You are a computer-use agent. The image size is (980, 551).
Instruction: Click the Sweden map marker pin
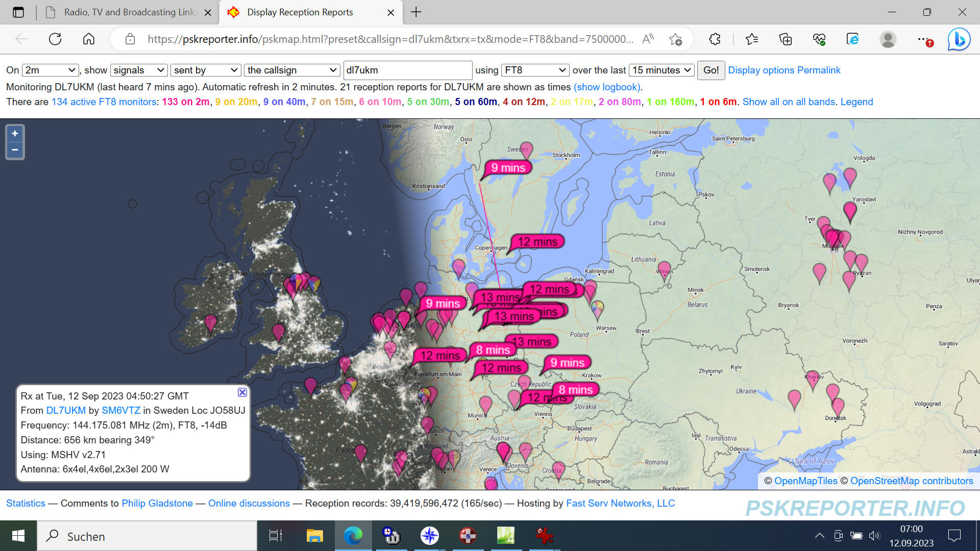pyautogui.click(x=526, y=149)
